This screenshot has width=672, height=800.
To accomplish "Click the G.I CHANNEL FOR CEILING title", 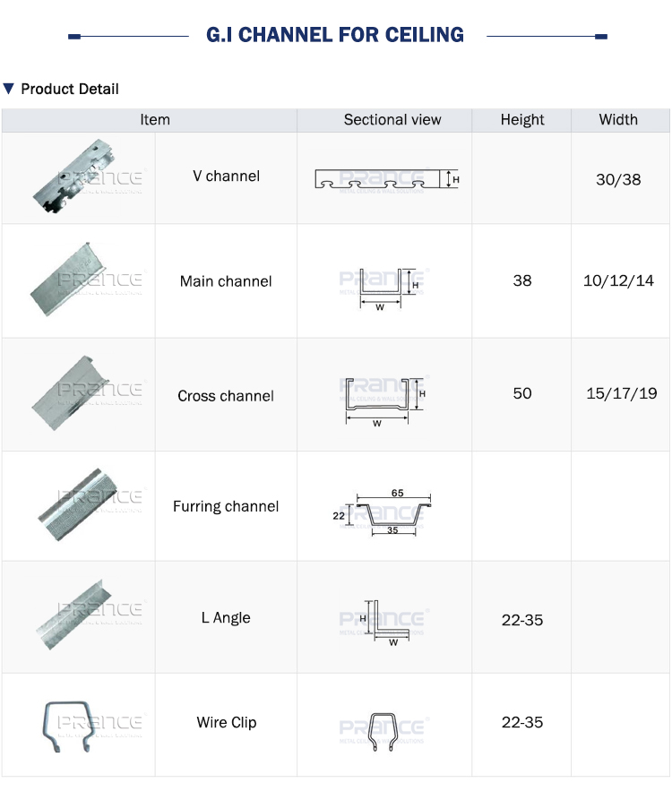I will click(x=335, y=36).
